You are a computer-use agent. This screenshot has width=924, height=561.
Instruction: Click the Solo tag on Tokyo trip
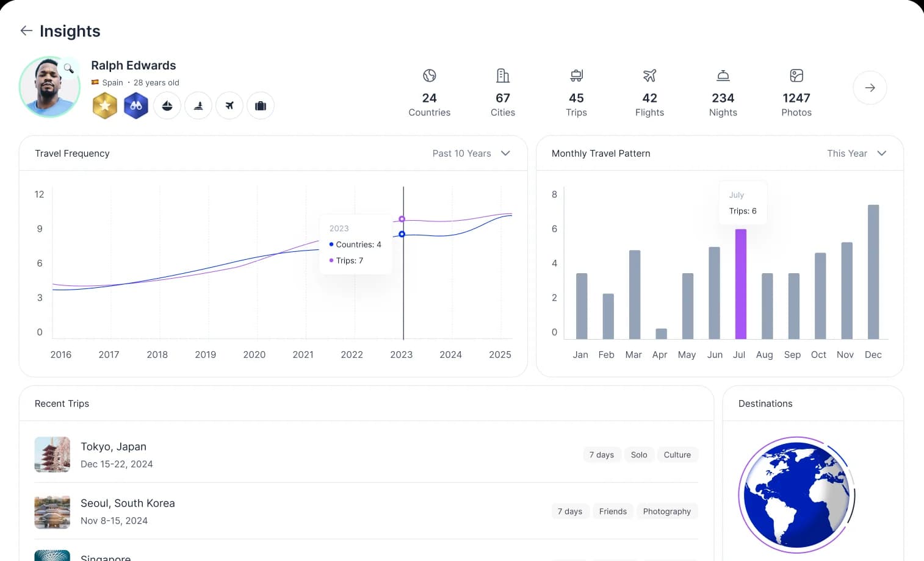(x=639, y=455)
